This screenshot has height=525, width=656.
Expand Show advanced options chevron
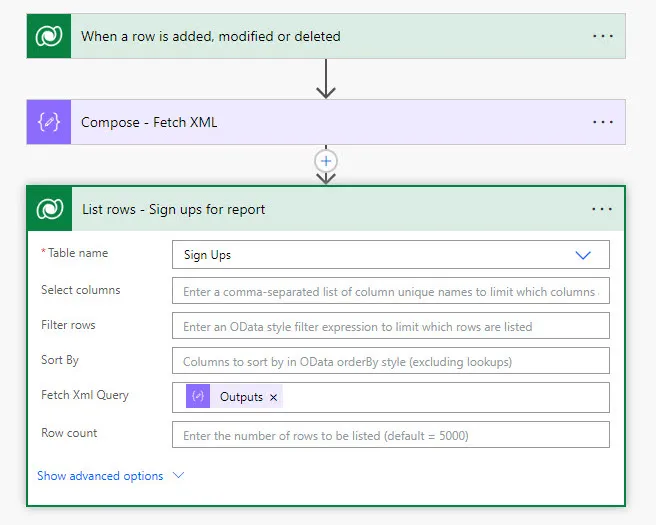[x=179, y=475]
